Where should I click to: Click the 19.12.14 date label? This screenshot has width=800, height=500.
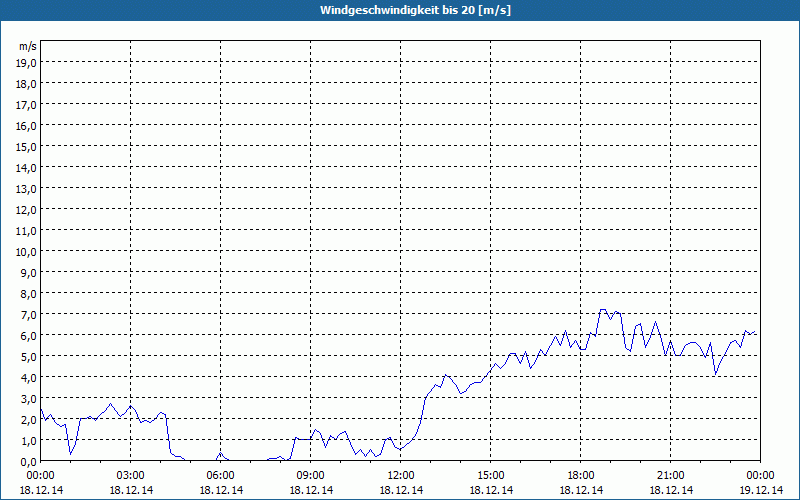coord(761,490)
